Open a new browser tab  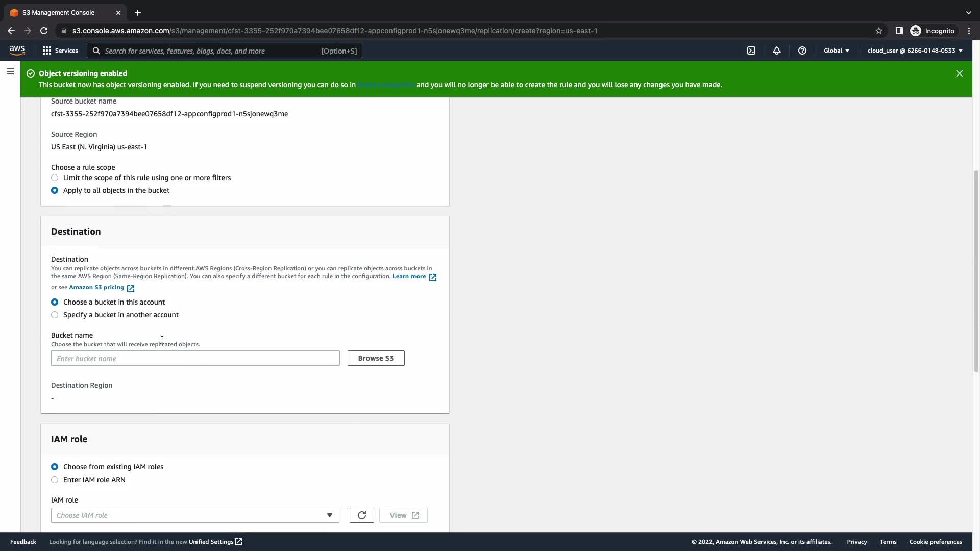point(137,12)
